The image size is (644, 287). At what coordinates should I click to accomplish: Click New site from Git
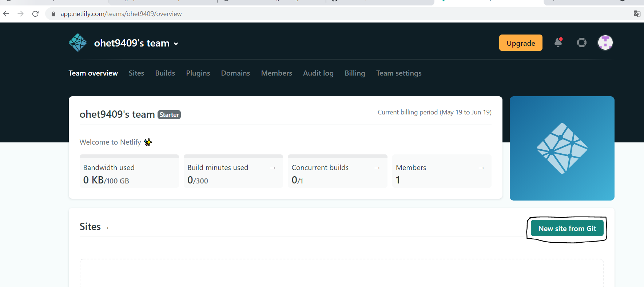click(x=567, y=228)
